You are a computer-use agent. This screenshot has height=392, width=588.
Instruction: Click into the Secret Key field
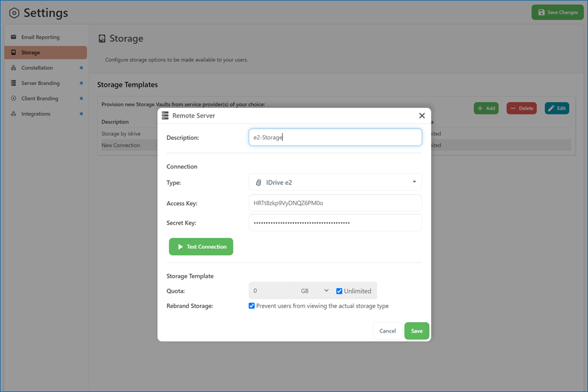[x=335, y=223]
